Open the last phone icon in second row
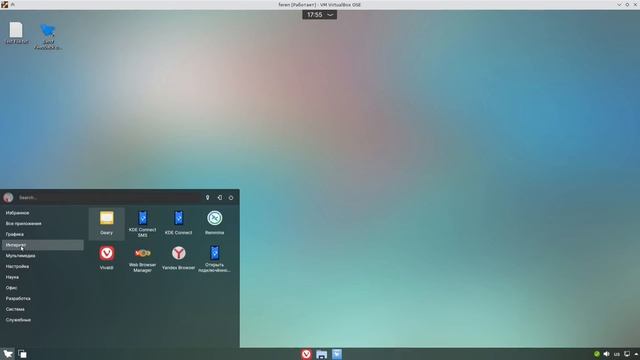Viewport: 640px width, 360px height. pos(214,258)
